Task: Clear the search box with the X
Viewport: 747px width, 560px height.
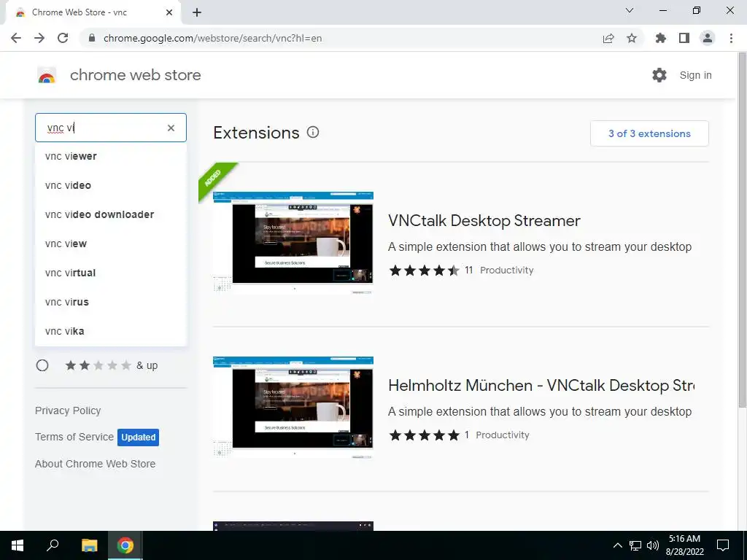Action: tap(171, 128)
